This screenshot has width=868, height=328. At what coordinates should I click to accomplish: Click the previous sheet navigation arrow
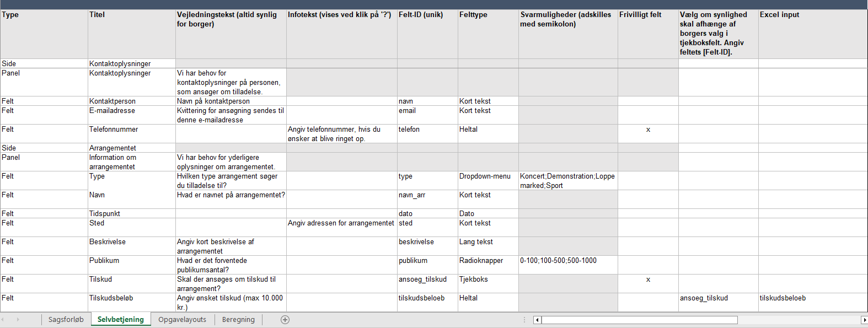click(3, 320)
